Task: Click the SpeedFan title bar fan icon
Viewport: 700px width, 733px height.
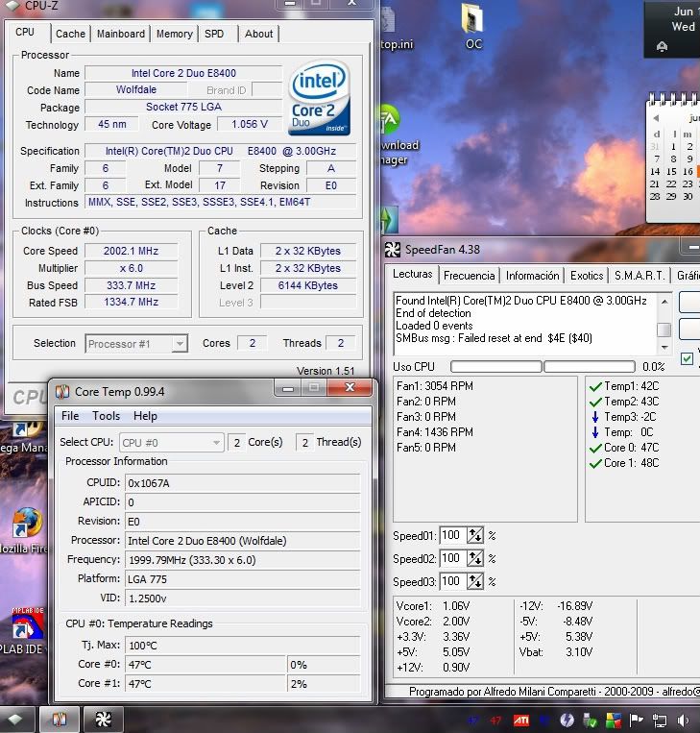Action: point(393,250)
